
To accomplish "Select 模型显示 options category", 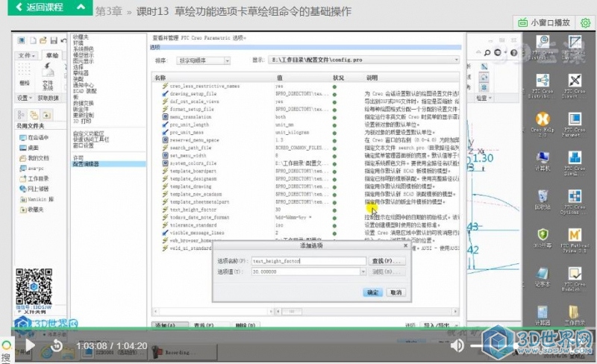I will tap(83, 55).
